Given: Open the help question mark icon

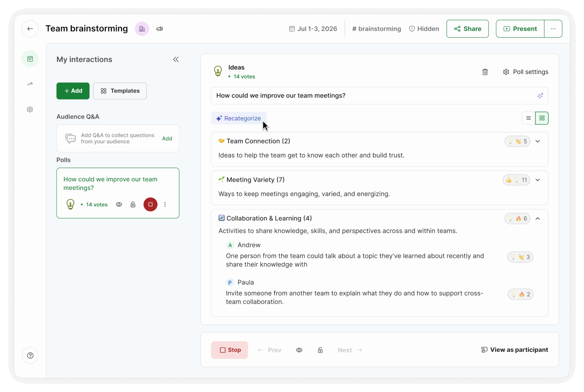Looking at the screenshot, I should coord(30,356).
